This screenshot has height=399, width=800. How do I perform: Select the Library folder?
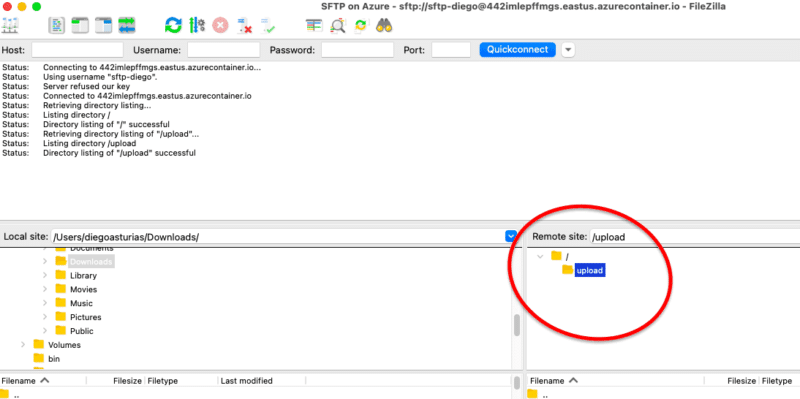[x=83, y=276]
